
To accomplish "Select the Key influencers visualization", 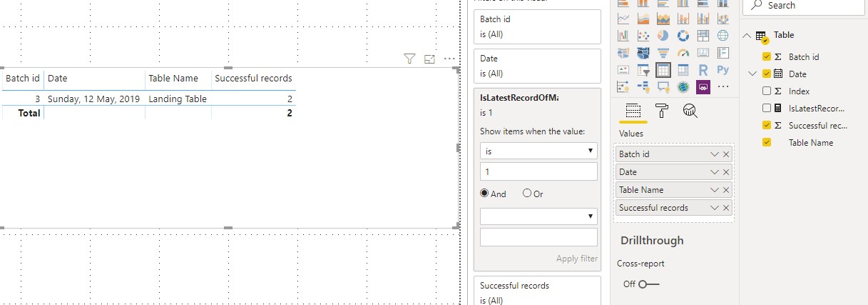I will point(623,86).
